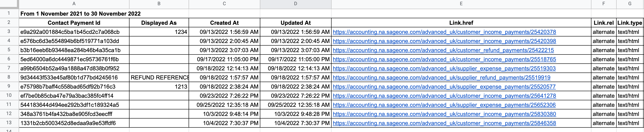Click the 'Contact Payment Id' header cell
This screenshot has height=132, width=644.
tap(74, 23)
